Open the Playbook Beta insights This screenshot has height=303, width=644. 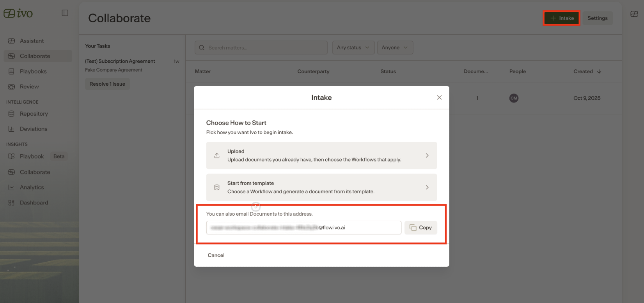[x=38, y=156]
